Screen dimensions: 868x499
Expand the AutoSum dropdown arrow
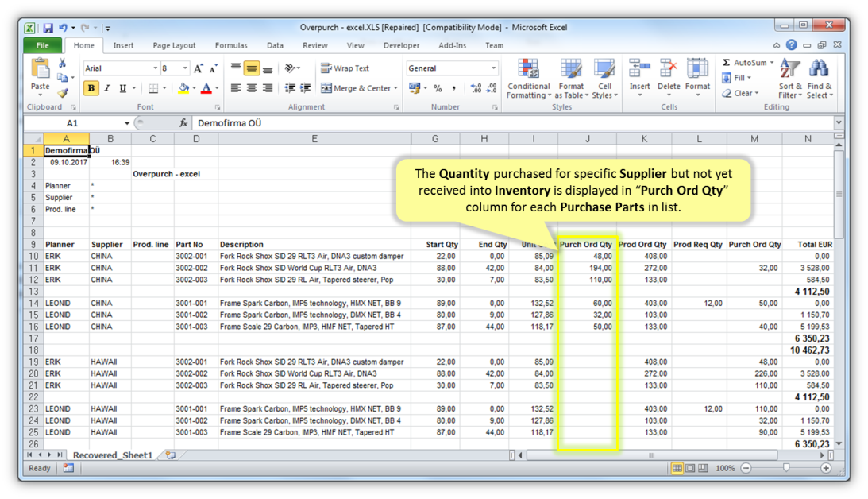click(x=772, y=63)
